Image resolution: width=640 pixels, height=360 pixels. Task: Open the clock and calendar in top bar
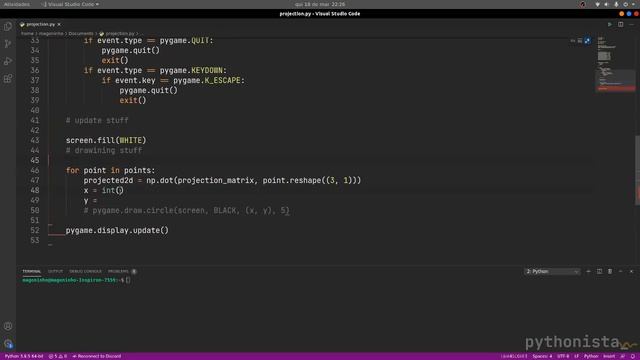click(x=320, y=4)
